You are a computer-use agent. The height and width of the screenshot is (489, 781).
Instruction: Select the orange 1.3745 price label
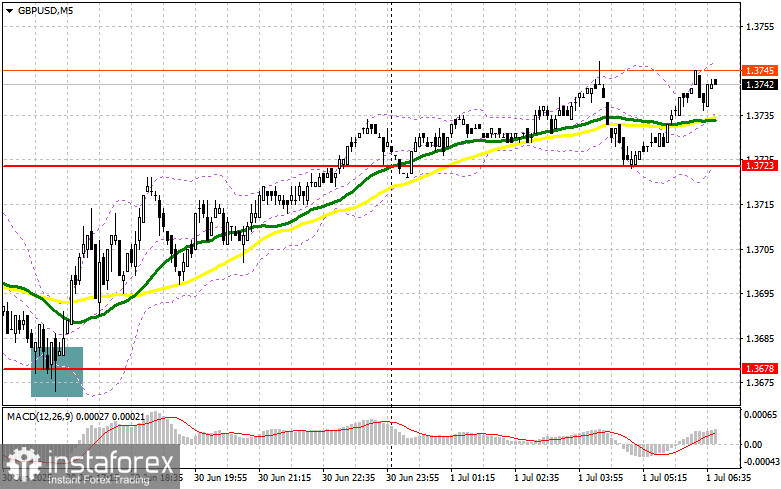[x=760, y=71]
